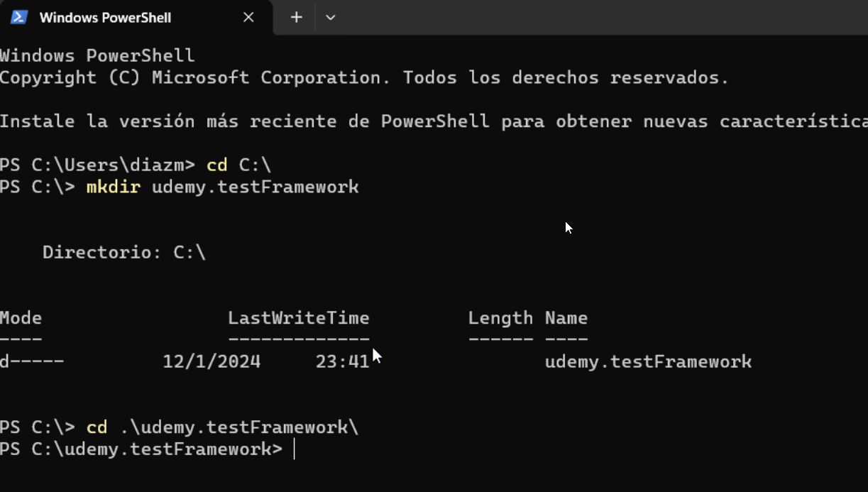Click the Length column header
Screen dimensions: 868x492
pos(500,317)
